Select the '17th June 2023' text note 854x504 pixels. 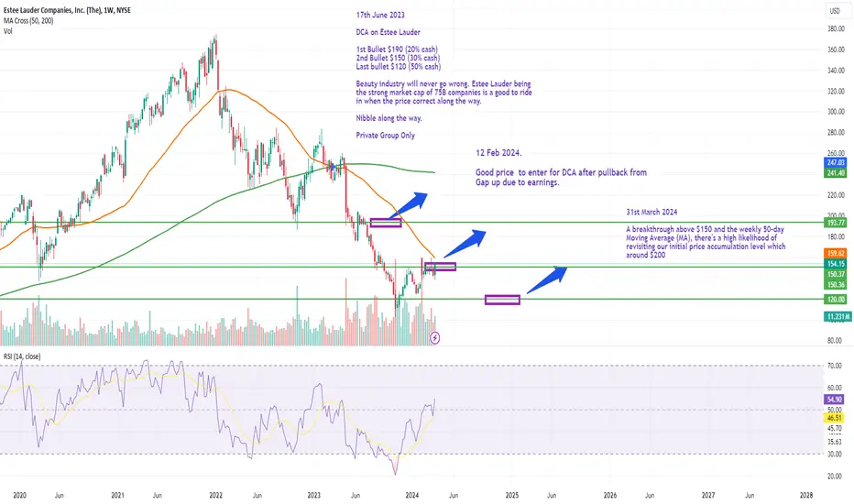[380, 15]
